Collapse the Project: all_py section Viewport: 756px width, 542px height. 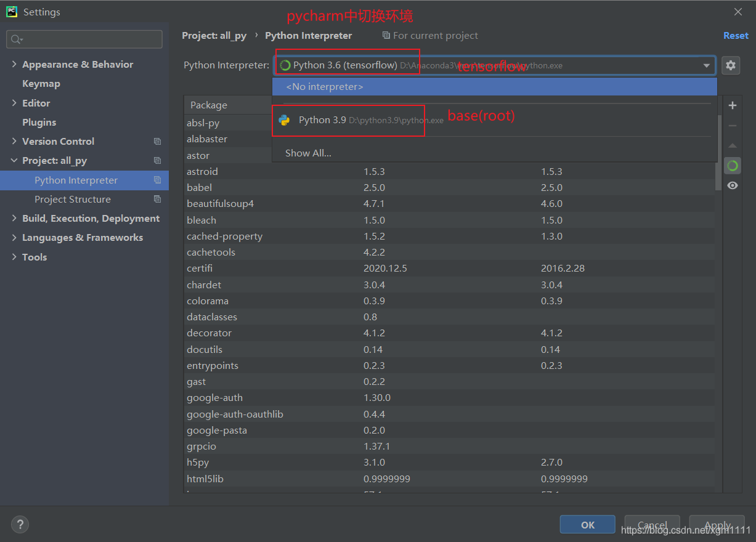[x=14, y=161]
